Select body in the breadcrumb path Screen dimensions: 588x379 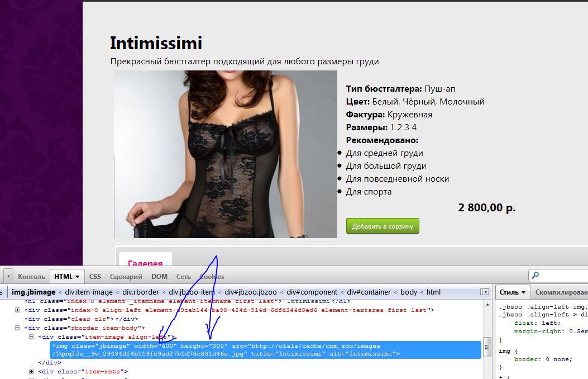[x=409, y=292]
